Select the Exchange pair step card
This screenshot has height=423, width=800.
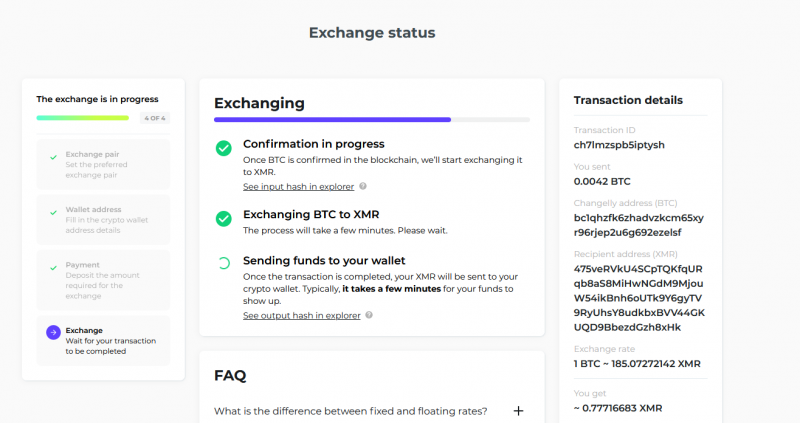[103, 163]
